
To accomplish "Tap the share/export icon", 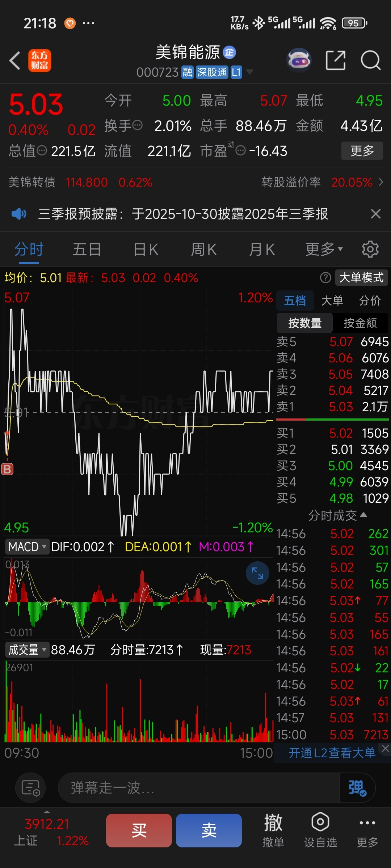I will [336, 60].
